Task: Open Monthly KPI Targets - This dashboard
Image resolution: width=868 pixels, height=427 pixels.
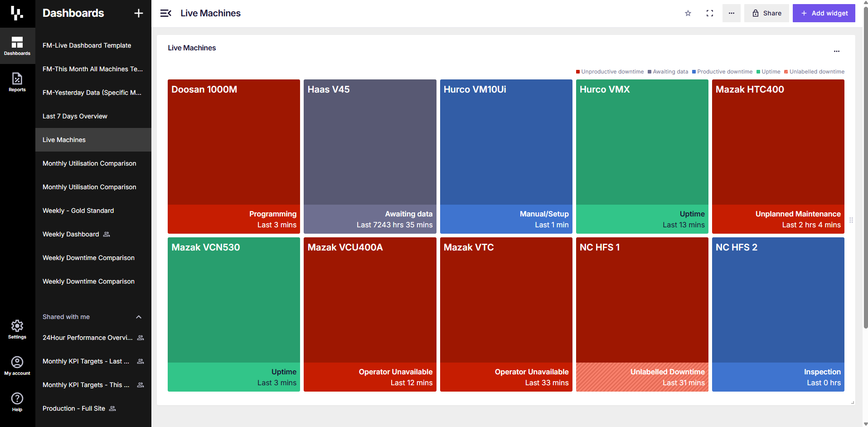Action: tap(93, 385)
